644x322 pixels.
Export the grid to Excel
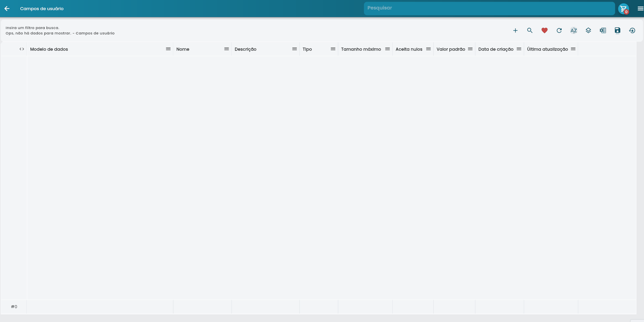coord(603,31)
